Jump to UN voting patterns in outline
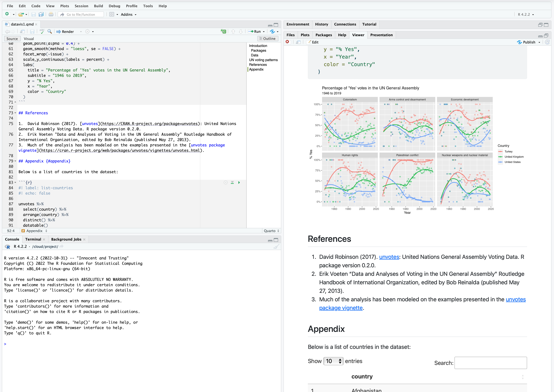The height and width of the screenshot is (392, 554). pyautogui.click(x=263, y=60)
